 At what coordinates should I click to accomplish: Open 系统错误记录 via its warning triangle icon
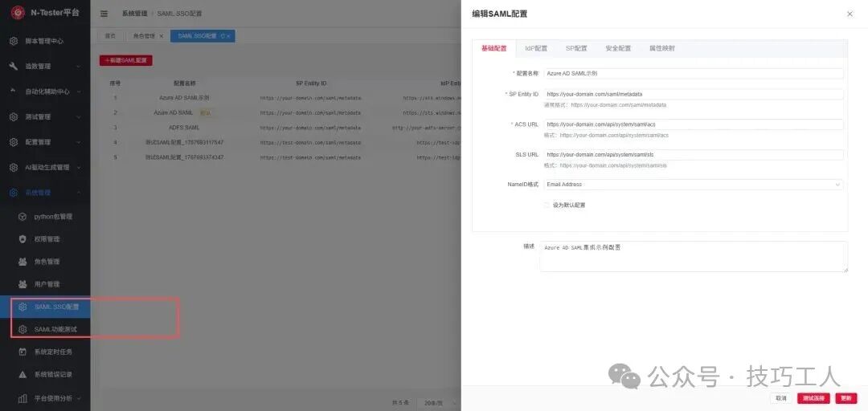point(23,375)
